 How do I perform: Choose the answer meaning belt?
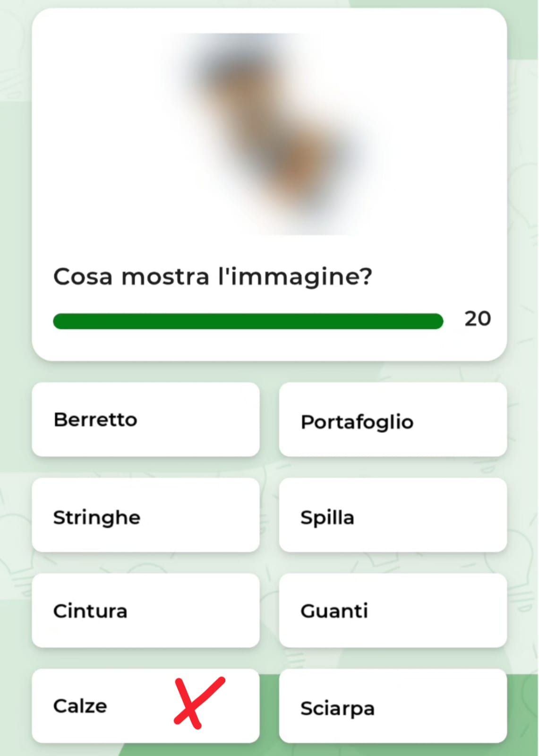(x=145, y=610)
